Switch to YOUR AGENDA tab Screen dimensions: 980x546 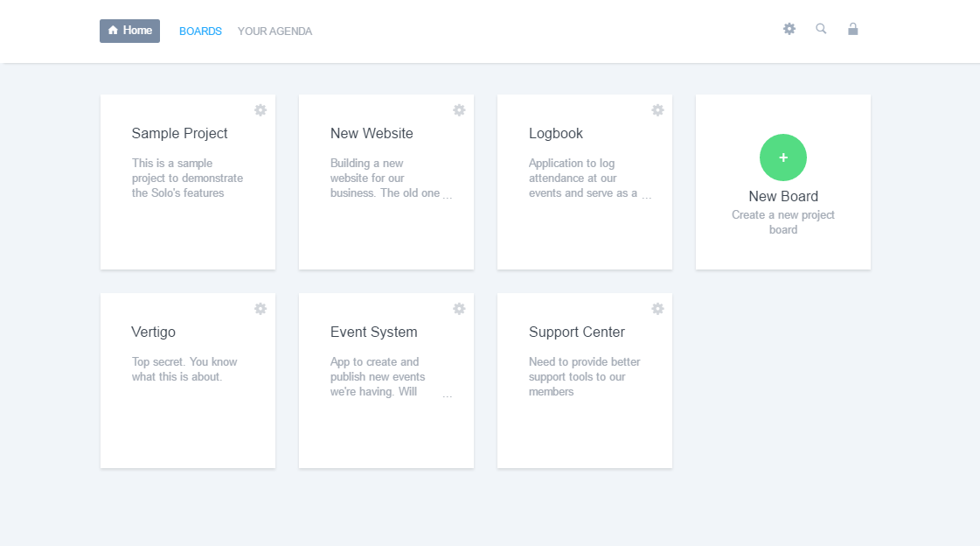coord(275,31)
